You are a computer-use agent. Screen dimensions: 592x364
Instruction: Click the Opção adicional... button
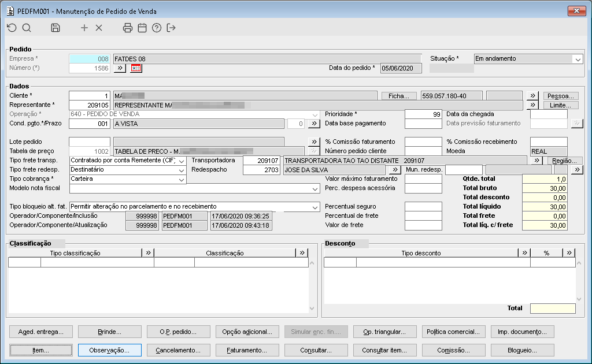click(x=247, y=332)
